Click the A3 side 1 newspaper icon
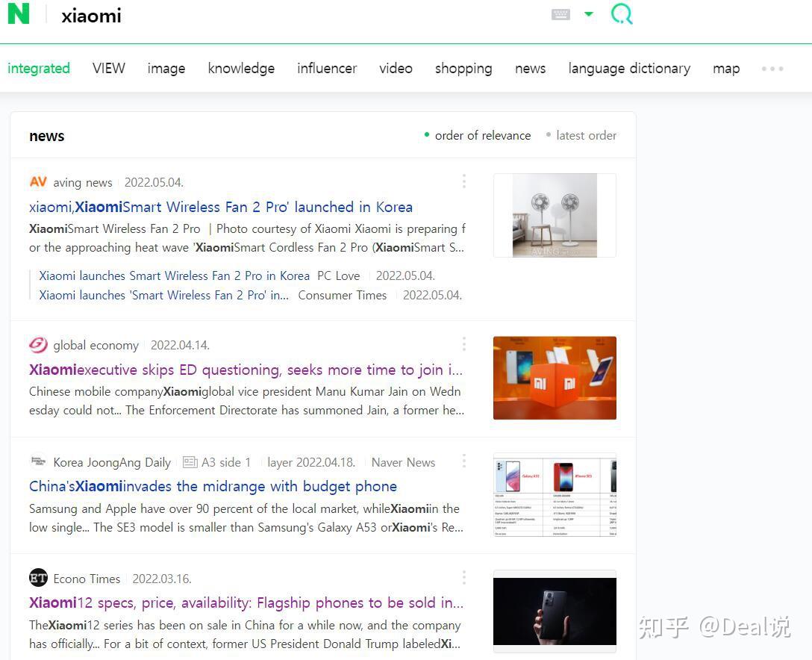Viewport: 812px width, 660px height. tap(190, 462)
